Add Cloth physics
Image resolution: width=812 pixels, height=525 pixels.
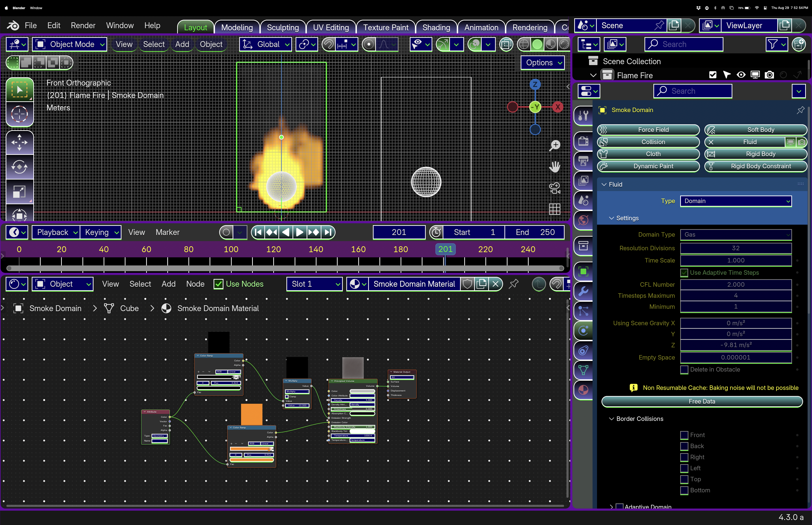(648, 154)
